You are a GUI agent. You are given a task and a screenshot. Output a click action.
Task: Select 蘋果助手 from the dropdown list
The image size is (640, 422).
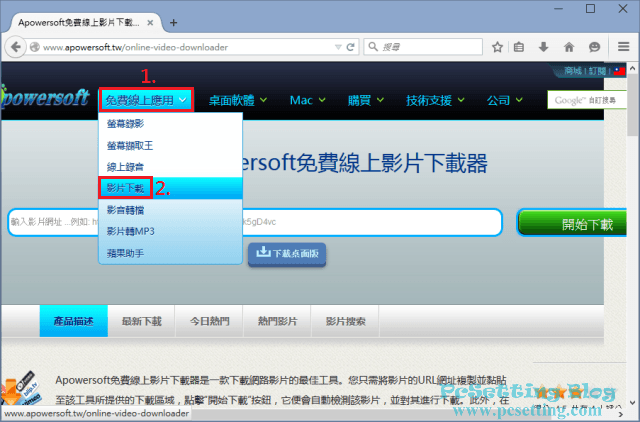[171, 253]
